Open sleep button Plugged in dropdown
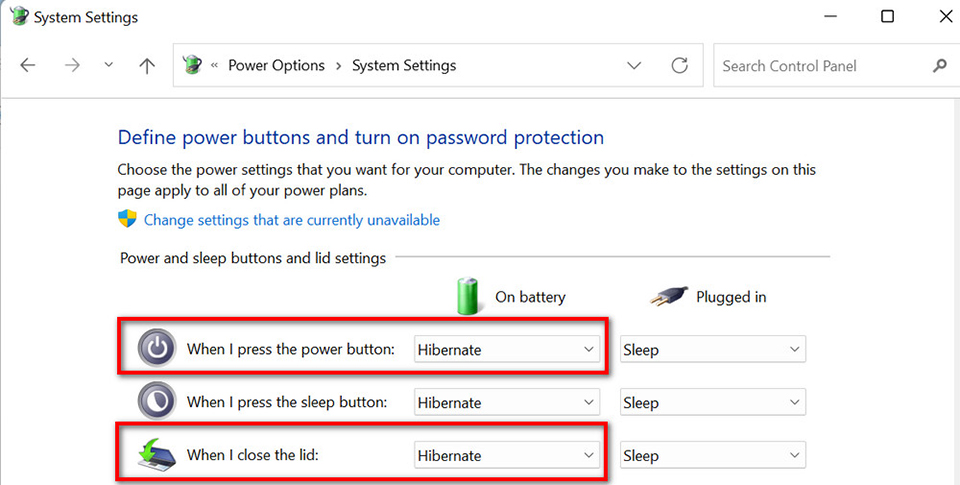 (712, 403)
